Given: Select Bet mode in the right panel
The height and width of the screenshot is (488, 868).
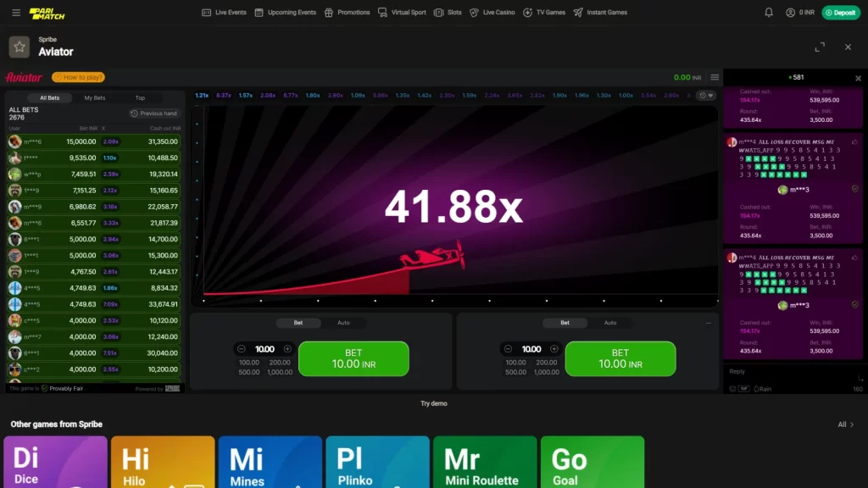Looking at the screenshot, I should pyautogui.click(x=565, y=323).
